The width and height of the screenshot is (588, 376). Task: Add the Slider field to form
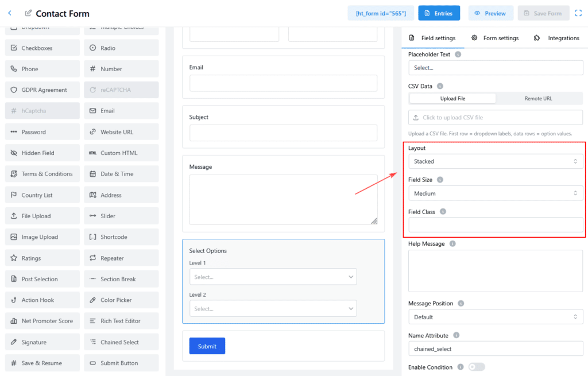121,216
